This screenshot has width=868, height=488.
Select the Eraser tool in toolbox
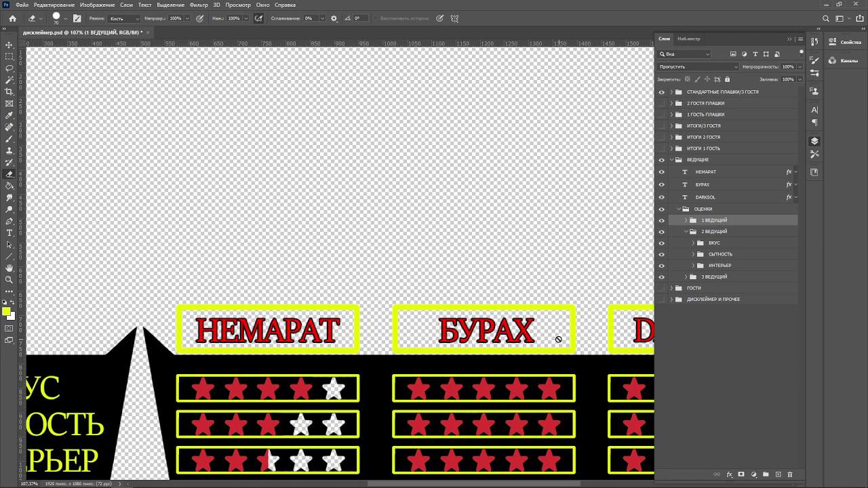point(9,174)
